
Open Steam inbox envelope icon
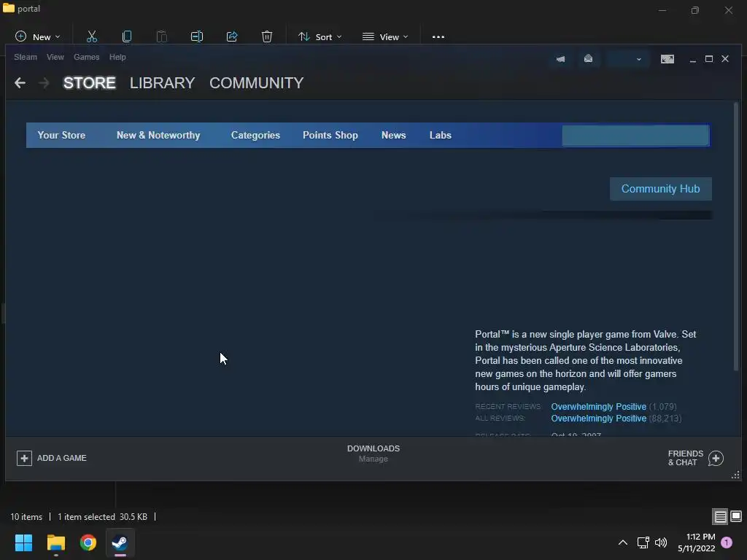pyautogui.click(x=589, y=58)
